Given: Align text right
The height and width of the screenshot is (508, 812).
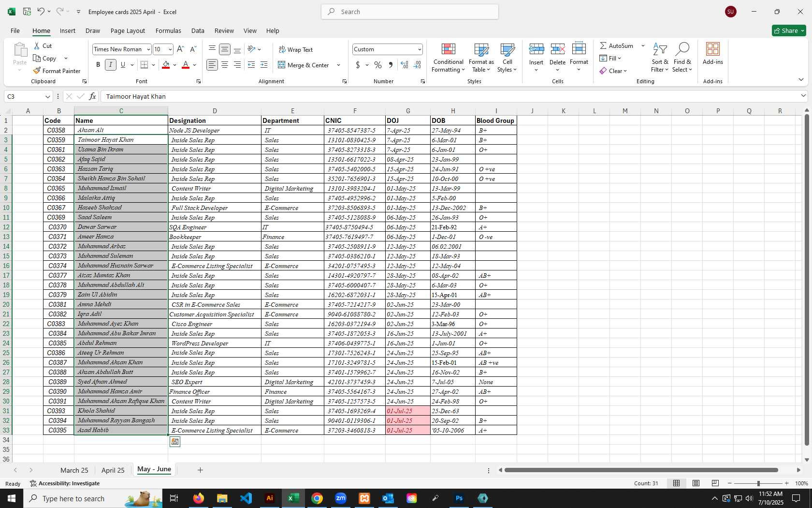Looking at the screenshot, I should pyautogui.click(x=237, y=65).
